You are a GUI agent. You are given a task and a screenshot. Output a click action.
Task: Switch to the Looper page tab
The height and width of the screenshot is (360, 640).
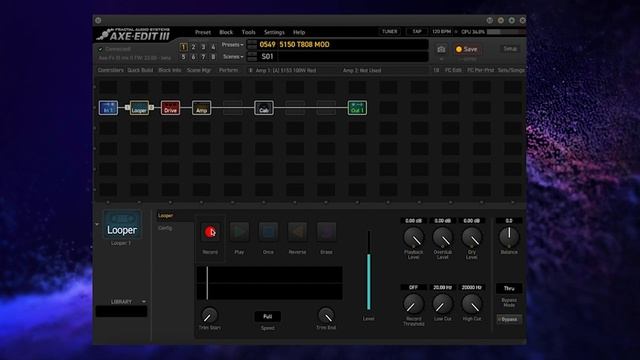[x=165, y=216]
